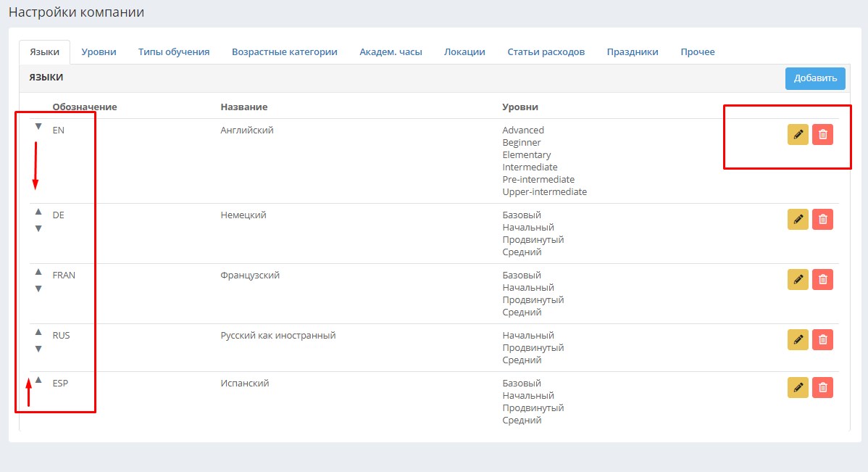Screen dimensions: 868x472
Task: Open the Возрастные категории tab
Action: pyautogui.click(x=285, y=52)
